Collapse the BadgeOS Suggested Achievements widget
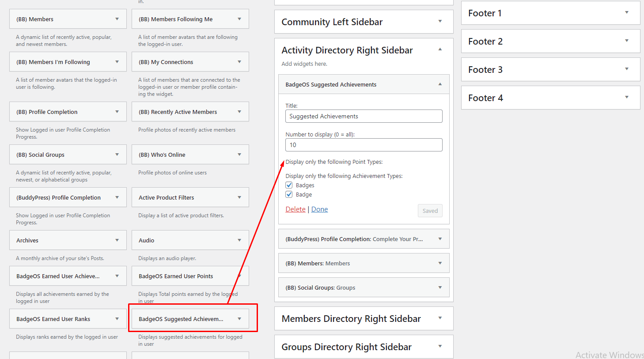 click(x=440, y=84)
